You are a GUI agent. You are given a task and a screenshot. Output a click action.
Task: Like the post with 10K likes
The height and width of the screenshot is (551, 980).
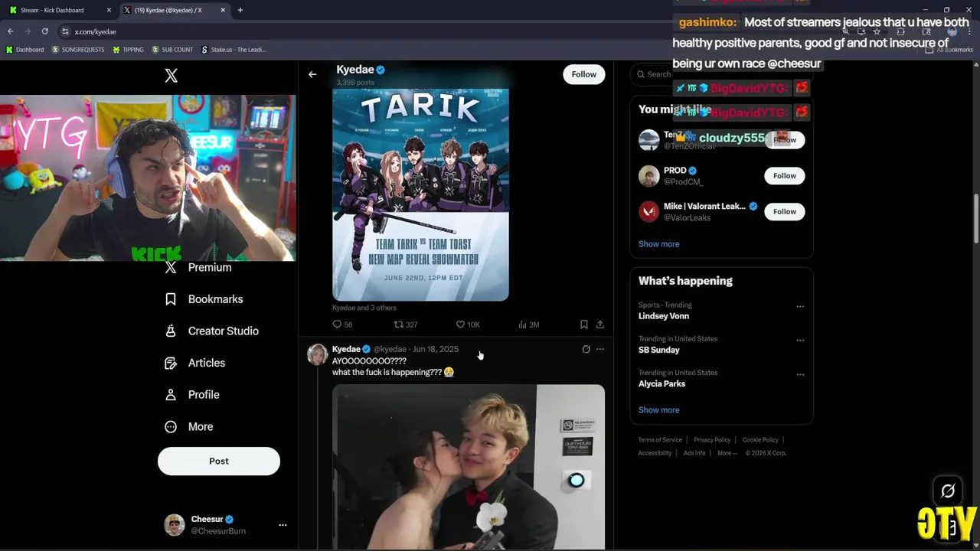(467, 324)
